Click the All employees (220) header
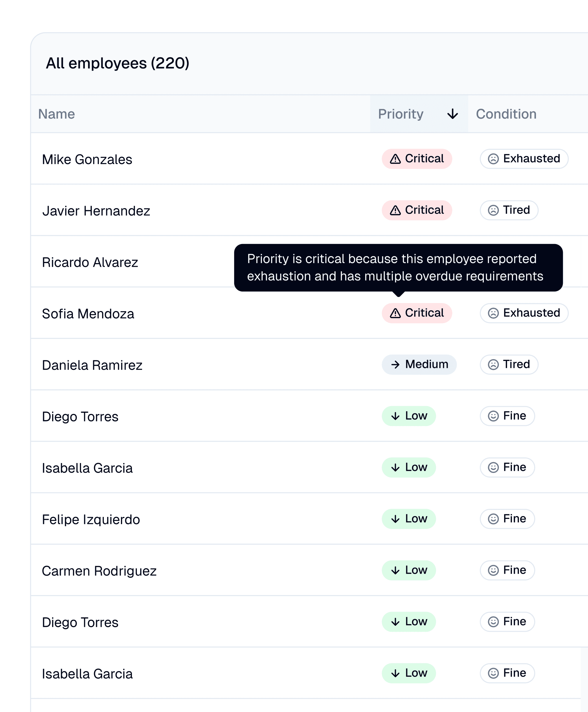 tap(117, 63)
